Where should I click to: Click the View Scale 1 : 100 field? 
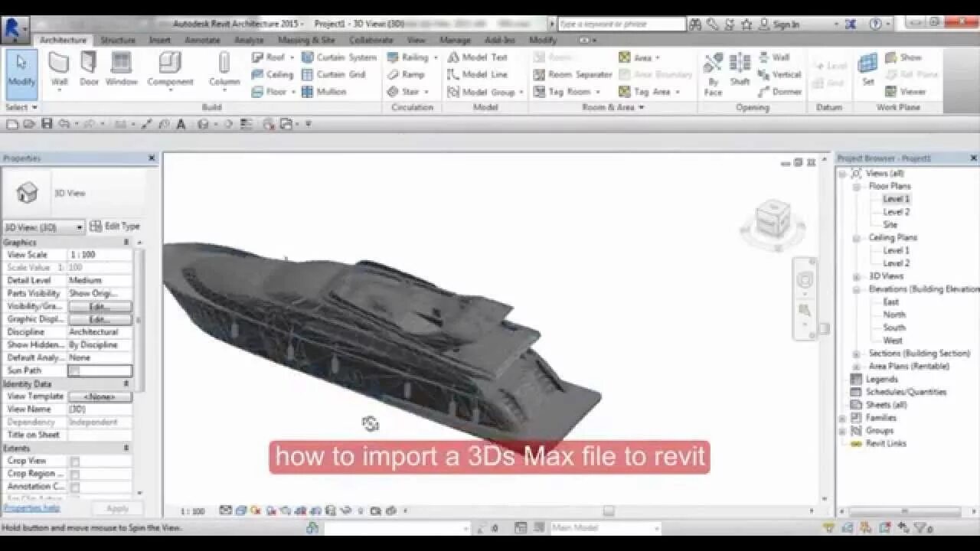tap(100, 255)
